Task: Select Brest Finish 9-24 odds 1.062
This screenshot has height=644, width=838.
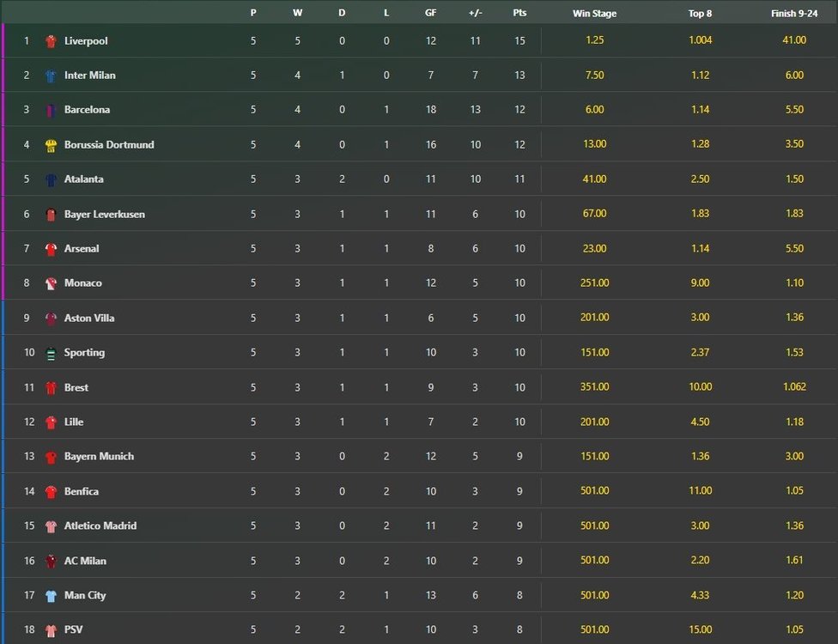Action: click(x=794, y=387)
